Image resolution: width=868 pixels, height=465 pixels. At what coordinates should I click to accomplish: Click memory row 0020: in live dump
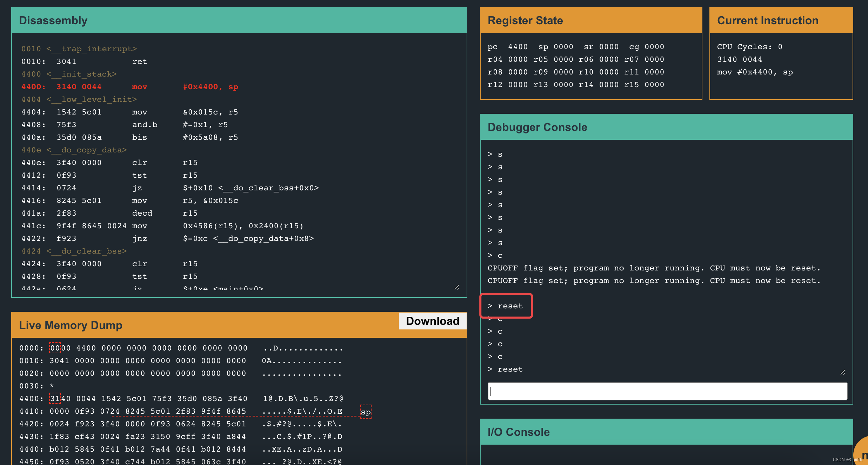tap(180, 373)
